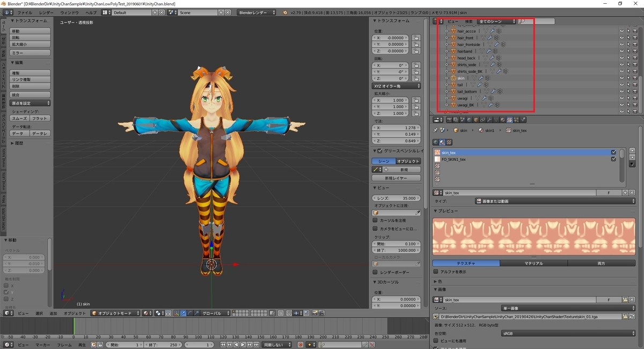Open the texture type image or movie dropdown
Screen dimensions: 644x349
555,201
